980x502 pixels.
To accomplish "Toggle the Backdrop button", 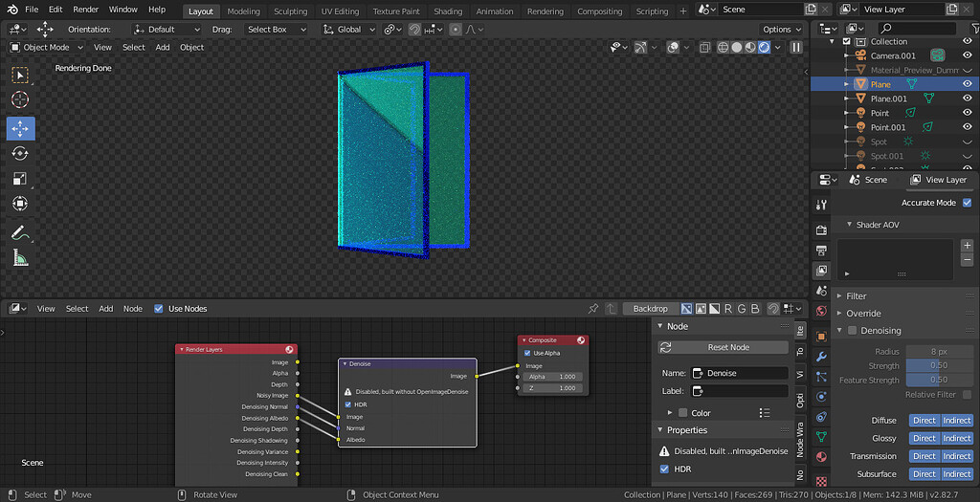I will point(650,309).
